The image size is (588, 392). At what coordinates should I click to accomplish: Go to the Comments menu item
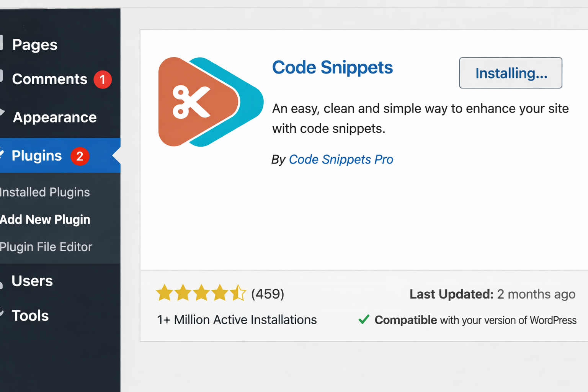click(50, 79)
